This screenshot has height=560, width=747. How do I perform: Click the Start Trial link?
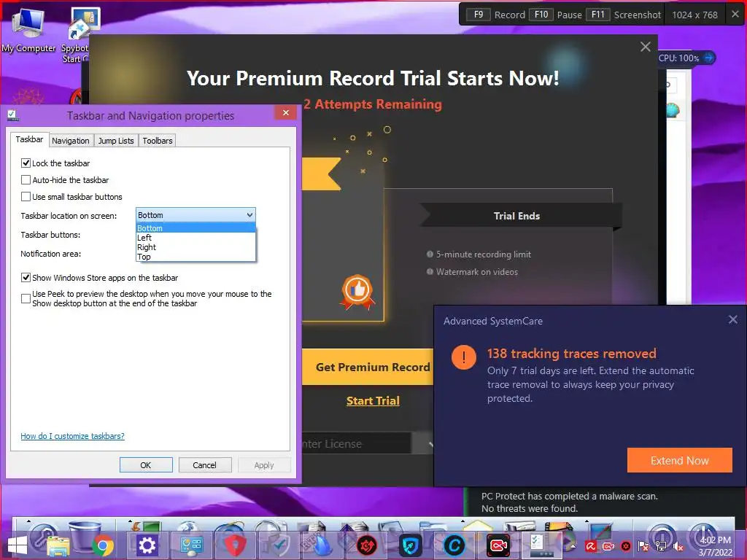(x=373, y=400)
